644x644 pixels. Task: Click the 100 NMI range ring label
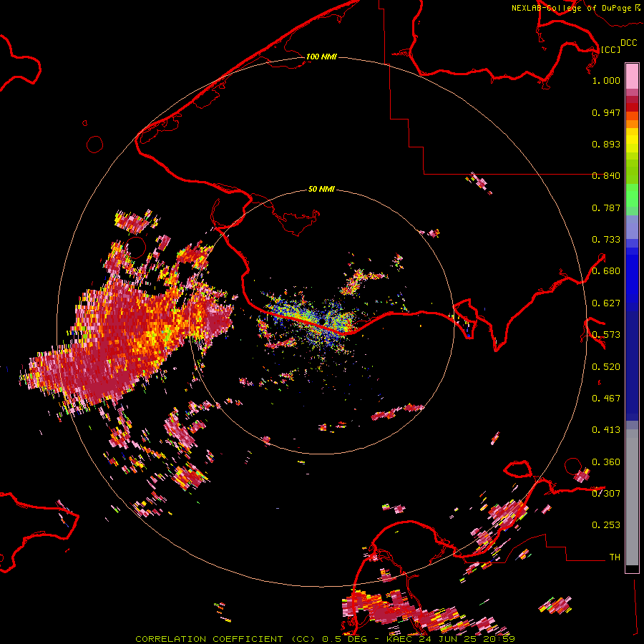coord(321,57)
